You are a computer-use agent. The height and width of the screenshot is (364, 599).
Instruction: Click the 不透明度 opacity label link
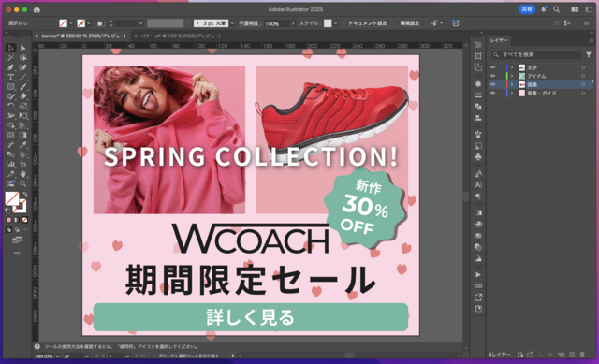pyautogui.click(x=250, y=23)
